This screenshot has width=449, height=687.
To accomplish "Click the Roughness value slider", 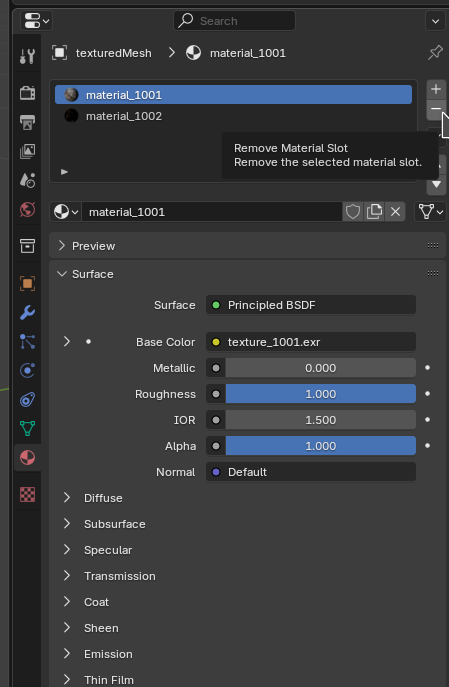I will [320, 394].
